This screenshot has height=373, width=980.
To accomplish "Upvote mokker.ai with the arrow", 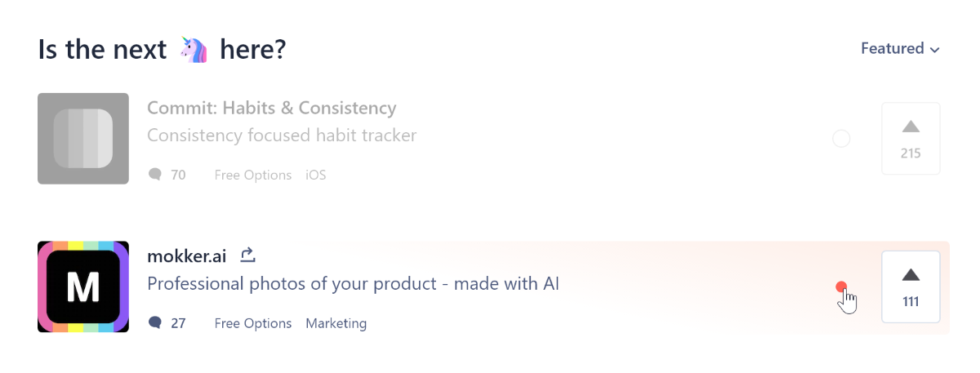I will click(911, 275).
